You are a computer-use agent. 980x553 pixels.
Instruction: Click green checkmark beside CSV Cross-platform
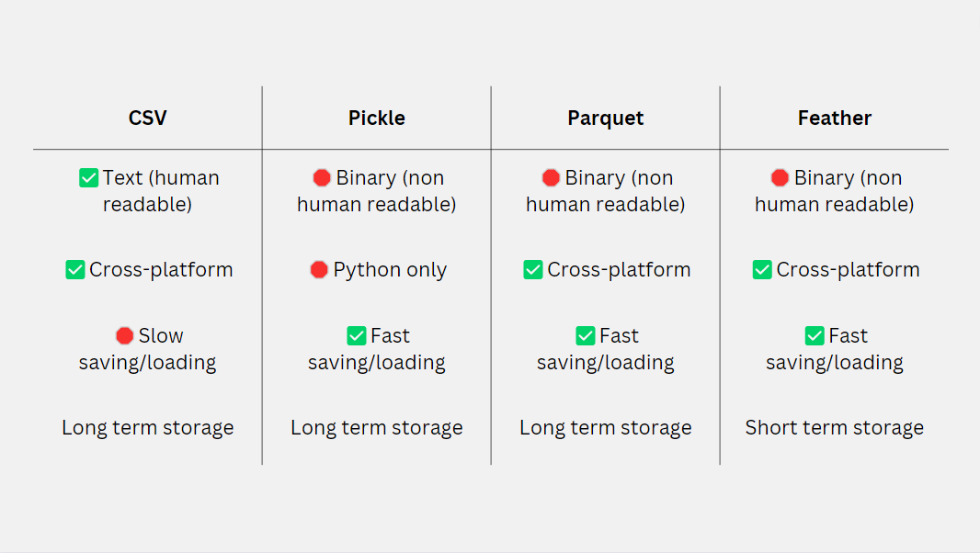75,270
